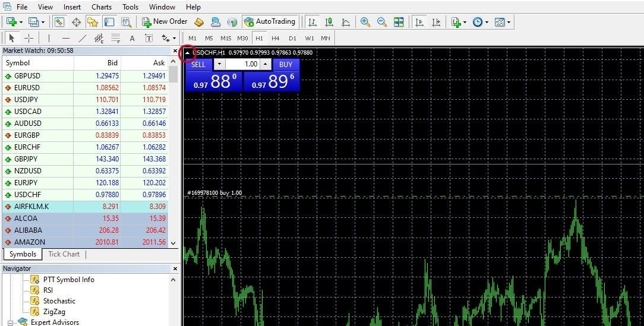644x326 pixels.
Task: Toggle the AutoTrading button
Action: tap(270, 22)
